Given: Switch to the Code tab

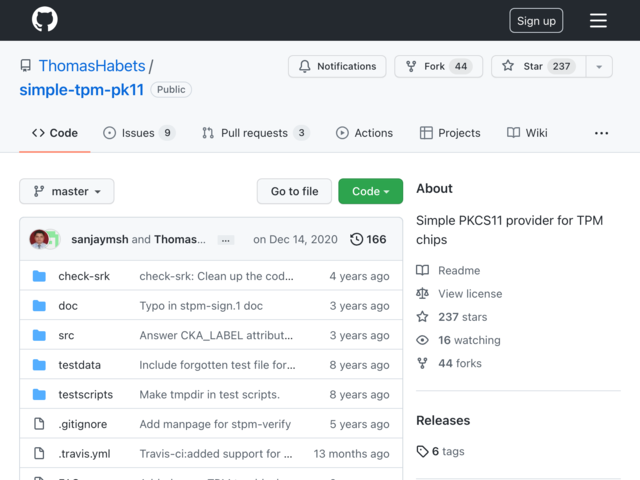Looking at the screenshot, I should (x=55, y=133).
